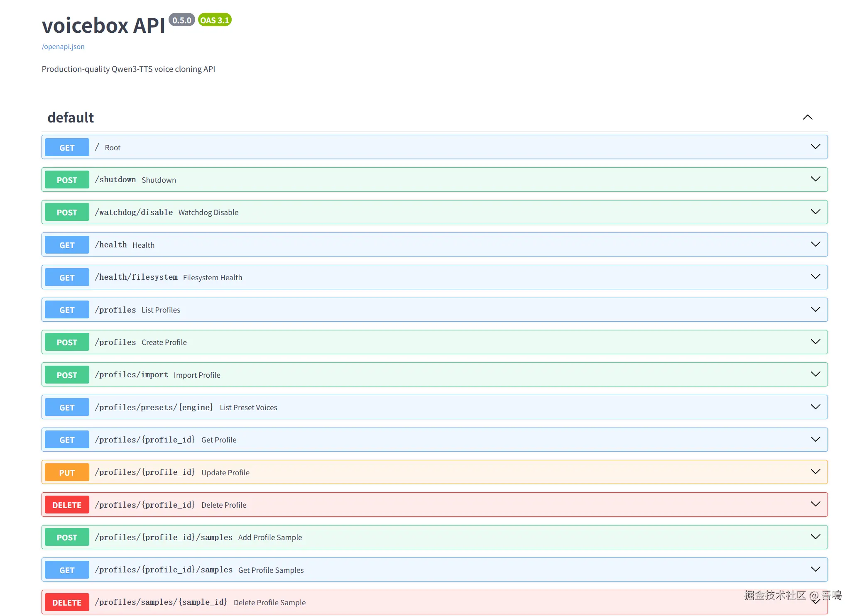
Task: Click the POST badge for Create Profile
Action: (67, 342)
